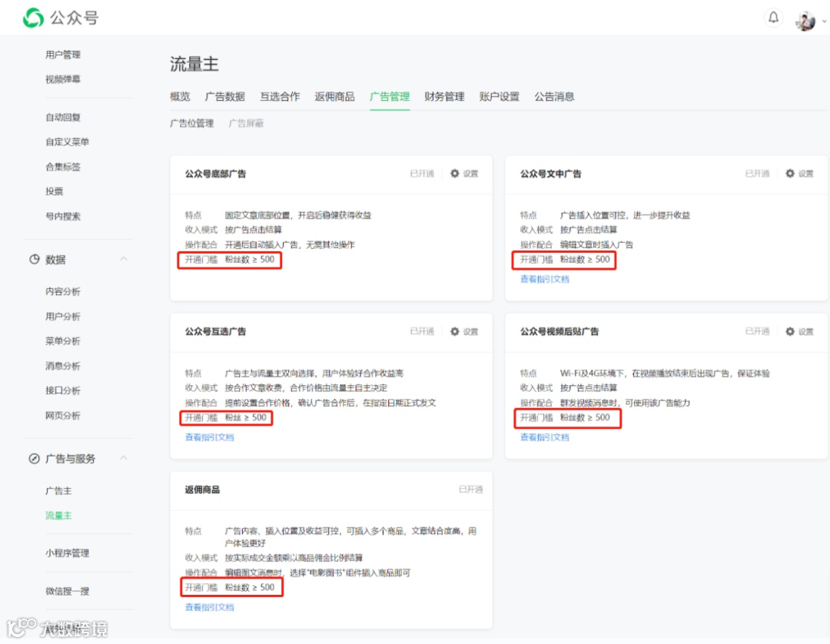Screen dimensions: 830x644
Task: Click the 公众号底部广告 card title
Action: pyautogui.click(x=215, y=174)
